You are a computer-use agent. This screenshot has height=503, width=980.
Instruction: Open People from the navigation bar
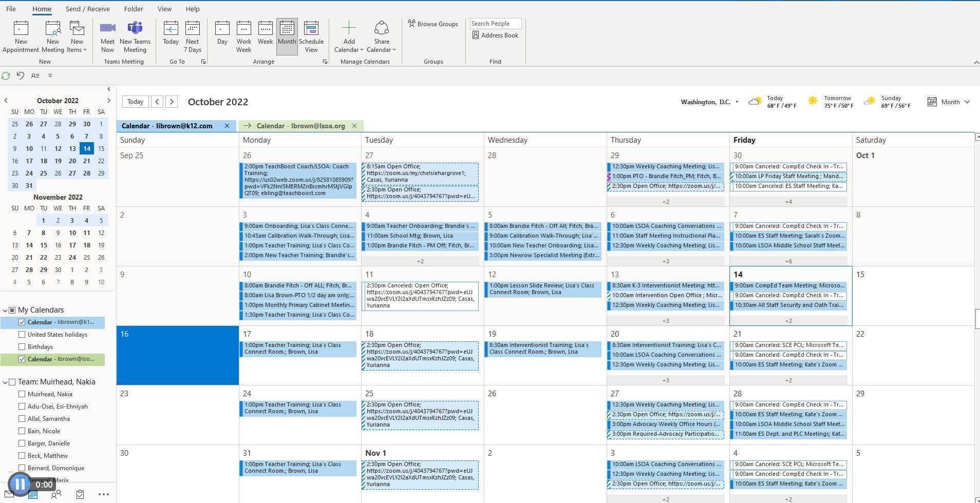56,494
